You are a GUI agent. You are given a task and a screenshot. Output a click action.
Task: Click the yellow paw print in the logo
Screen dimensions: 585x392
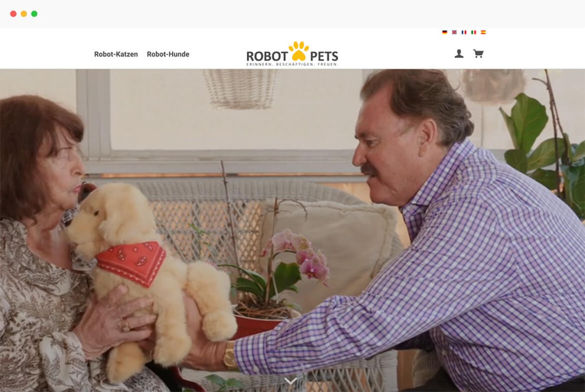point(299,51)
